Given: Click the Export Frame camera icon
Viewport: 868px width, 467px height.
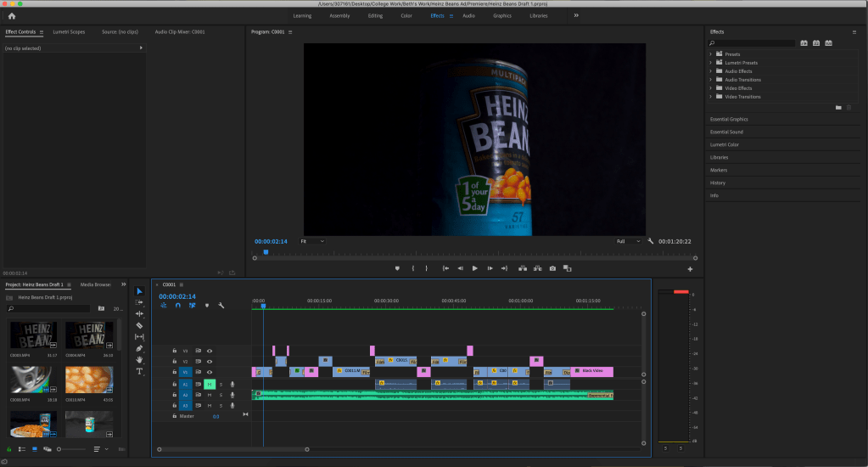Looking at the screenshot, I should coord(552,268).
